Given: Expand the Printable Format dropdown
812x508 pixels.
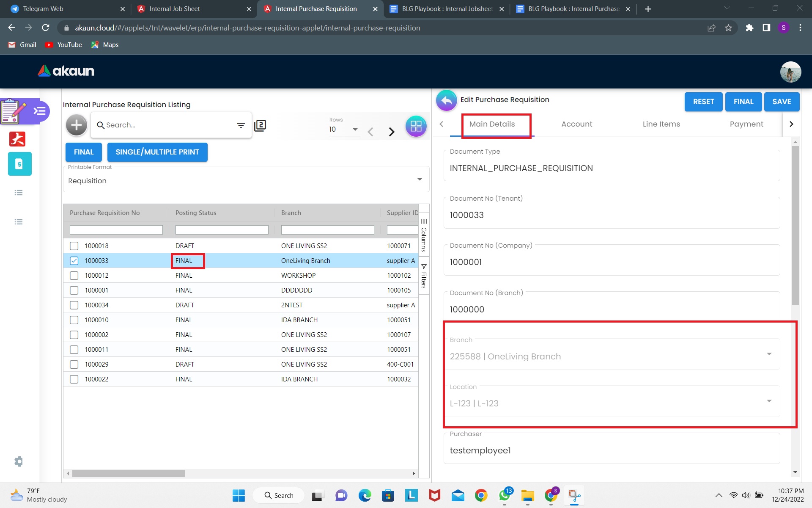Looking at the screenshot, I should tap(419, 179).
